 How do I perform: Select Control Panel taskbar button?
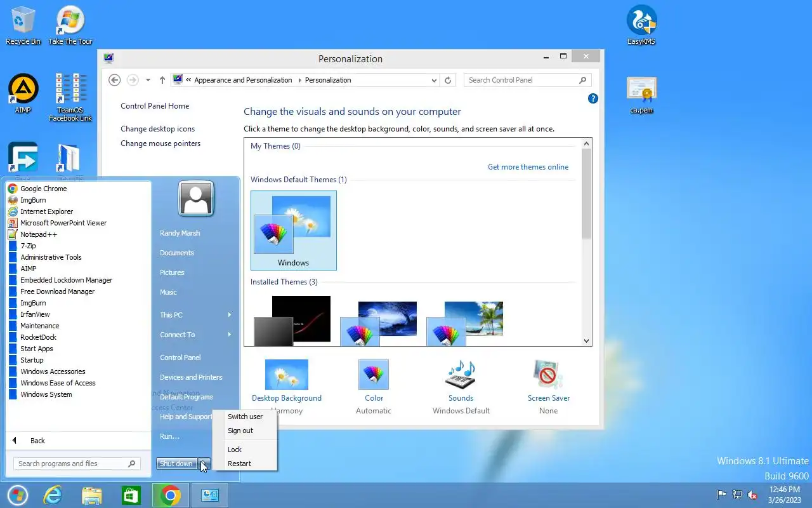coord(209,495)
